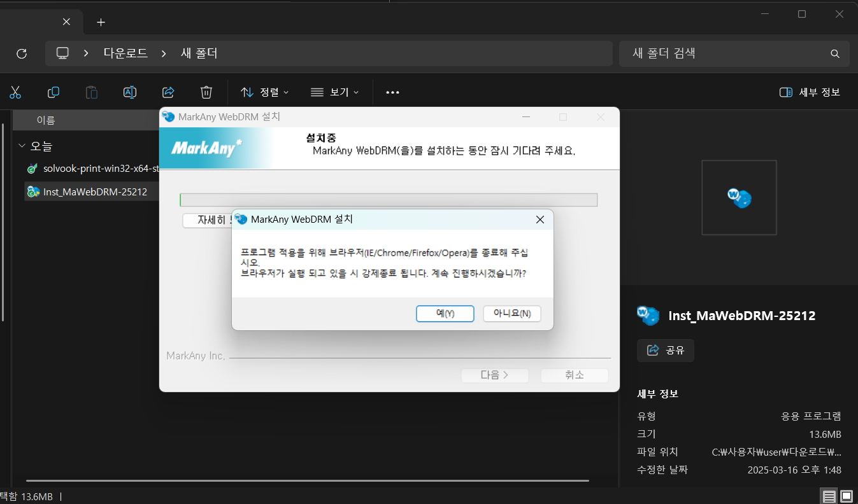Click the 다음 > button in installer
Image resolution: width=858 pixels, height=504 pixels.
click(495, 375)
